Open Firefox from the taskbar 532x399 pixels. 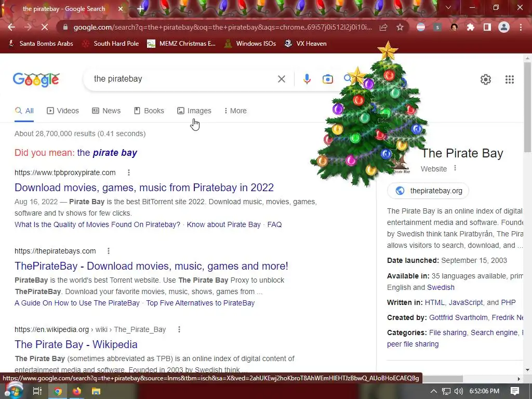77,391
